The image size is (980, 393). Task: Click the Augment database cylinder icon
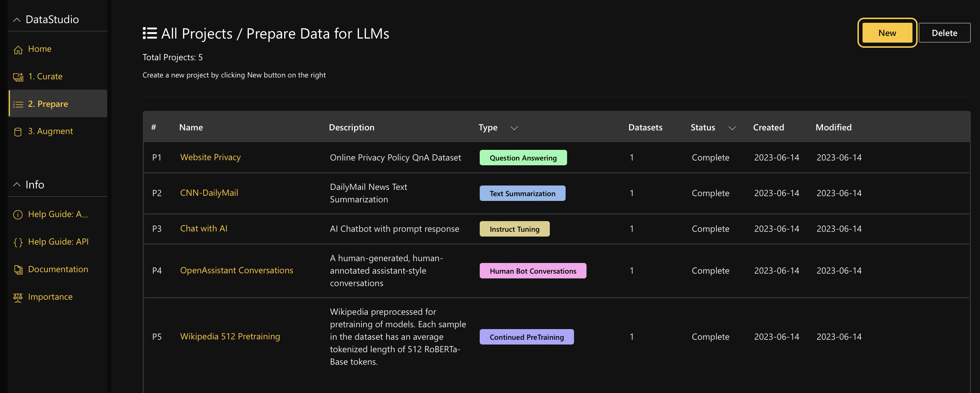[x=18, y=132]
